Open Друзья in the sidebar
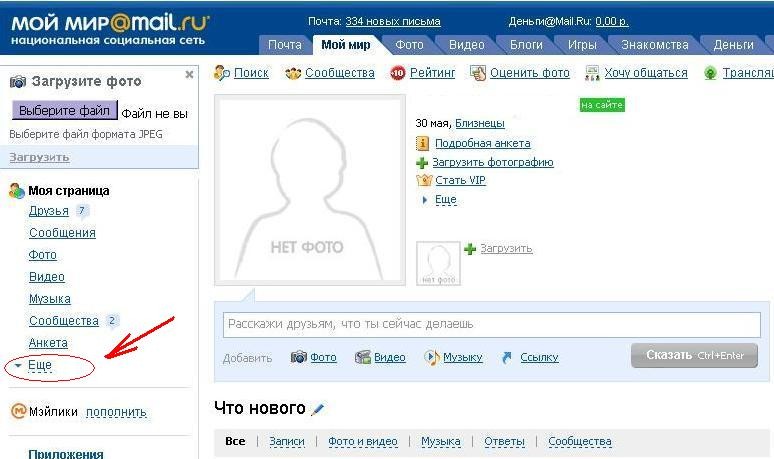The height and width of the screenshot is (459, 774). [x=49, y=211]
